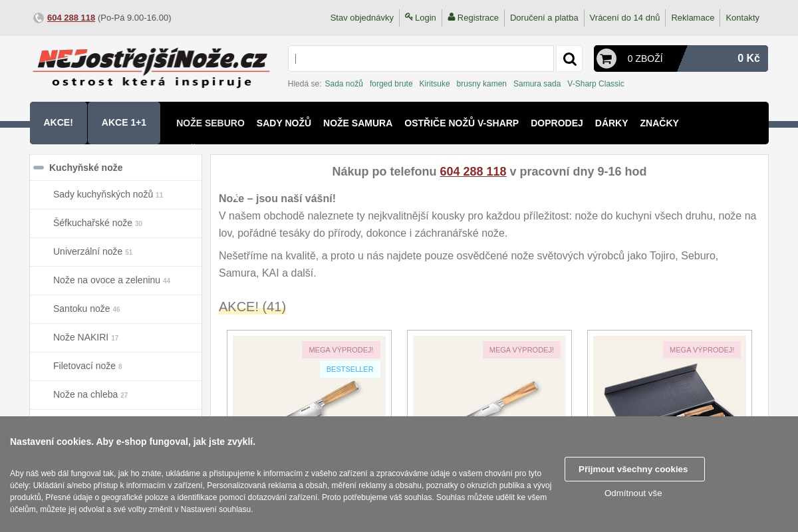
Task: Open the SADY NOŽŮ menu item
Action: [x=284, y=123]
